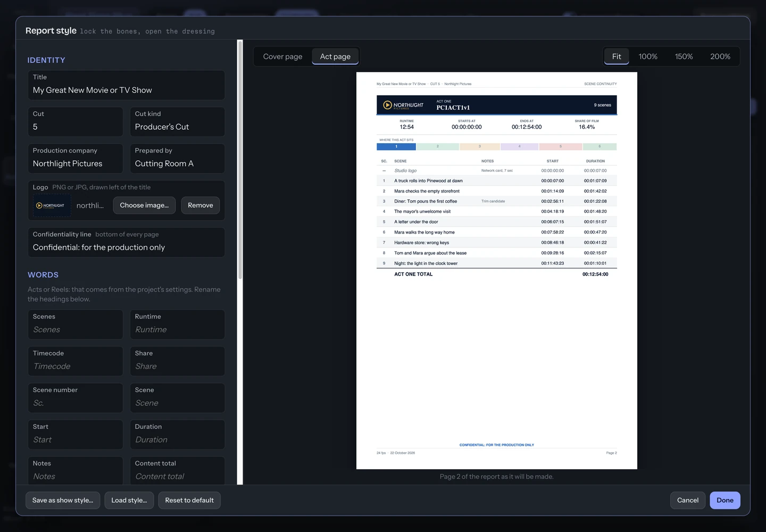Screen dimensions: 766x532
Task: Click the Load style… button
Action: click(x=129, y=500)
